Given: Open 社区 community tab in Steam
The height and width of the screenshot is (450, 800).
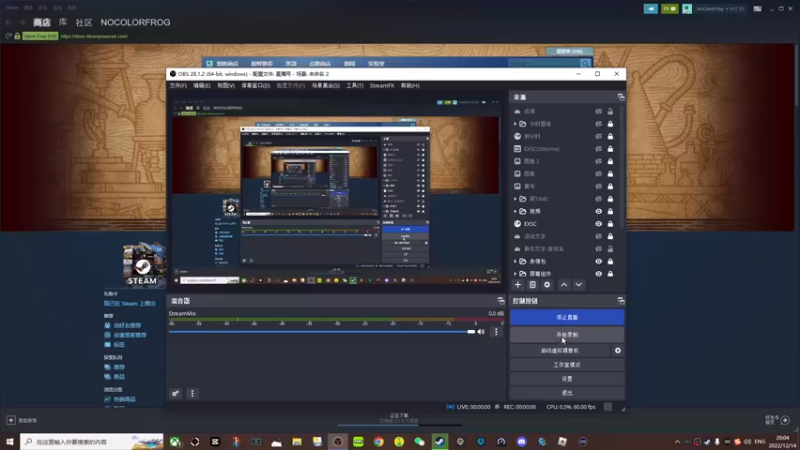Looking at the screenshot, I should coord(84,22).
